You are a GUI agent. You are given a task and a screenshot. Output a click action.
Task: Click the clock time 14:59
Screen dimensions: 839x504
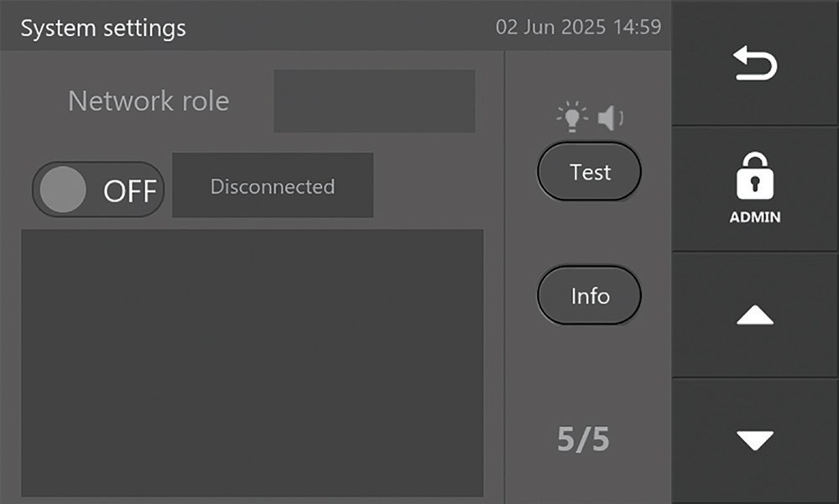click(638, 27)
